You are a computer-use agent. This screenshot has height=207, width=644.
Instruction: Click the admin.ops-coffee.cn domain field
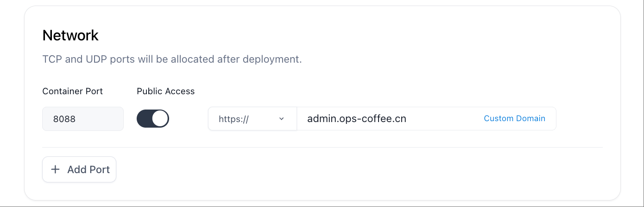(x=426, y=119)
